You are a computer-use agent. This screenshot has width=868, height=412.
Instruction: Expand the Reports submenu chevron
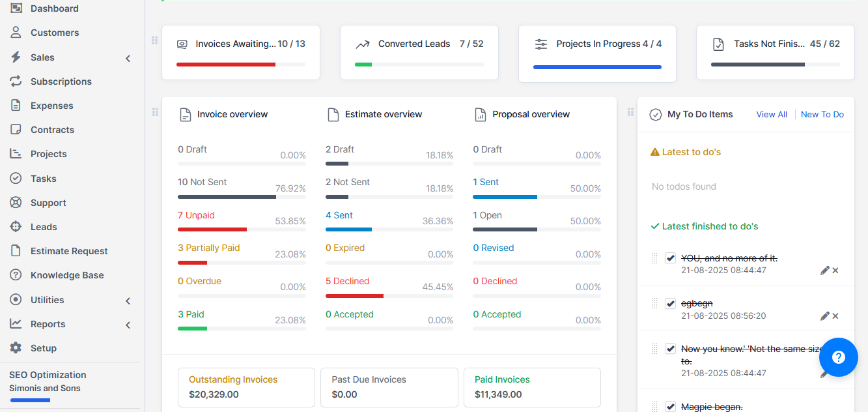point(128,325)
